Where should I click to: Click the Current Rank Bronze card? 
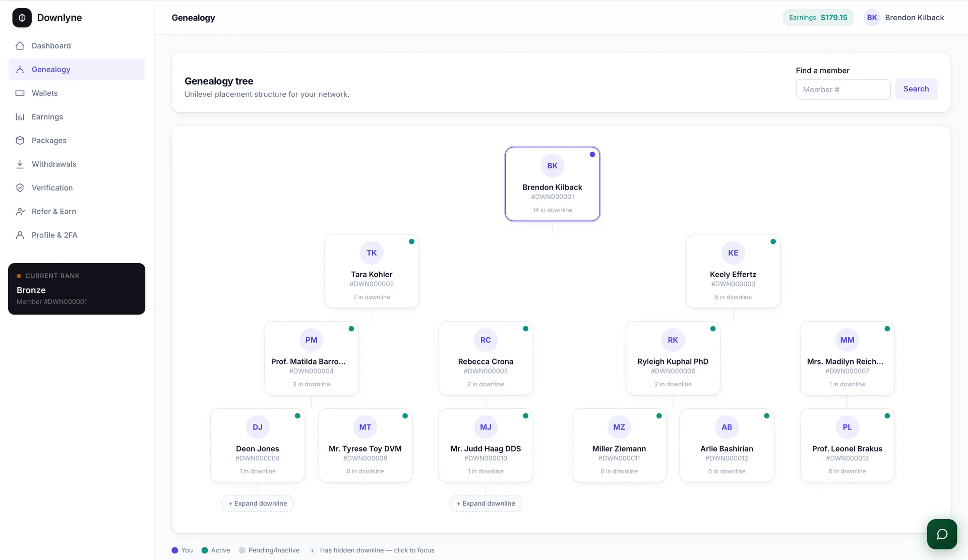pyautogui.click(x=77, y=289)
